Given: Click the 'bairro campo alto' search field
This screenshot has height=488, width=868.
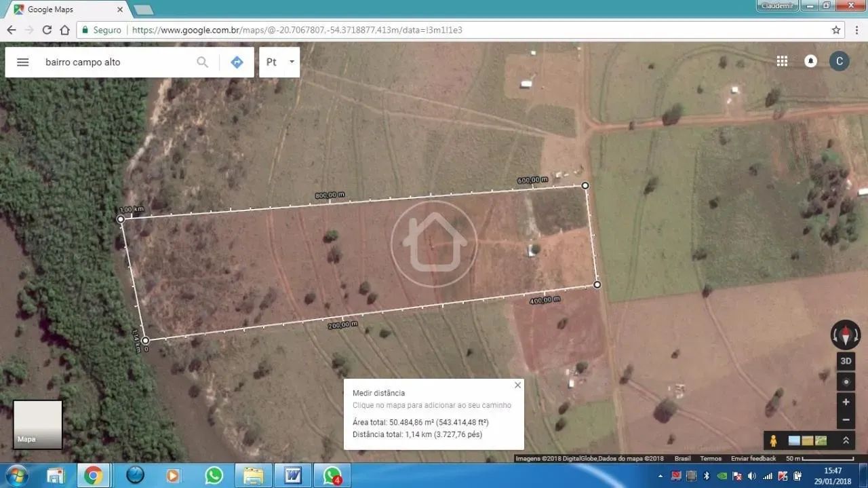Looking at the screenshot, I should click(x=115, y=62).
